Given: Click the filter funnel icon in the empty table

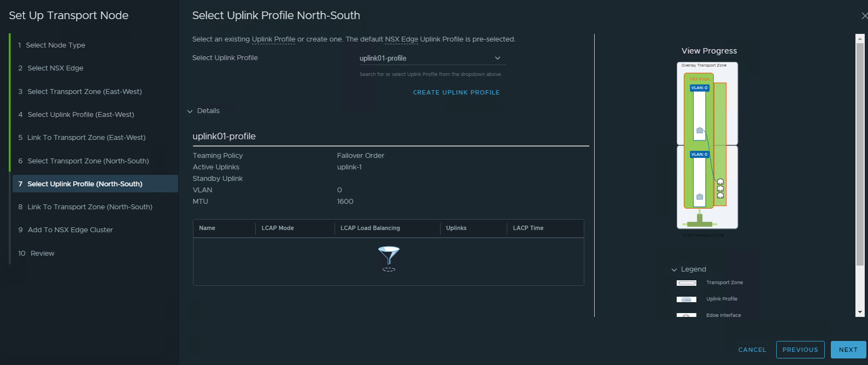Looking at the screenshot, I should (389, 257).
